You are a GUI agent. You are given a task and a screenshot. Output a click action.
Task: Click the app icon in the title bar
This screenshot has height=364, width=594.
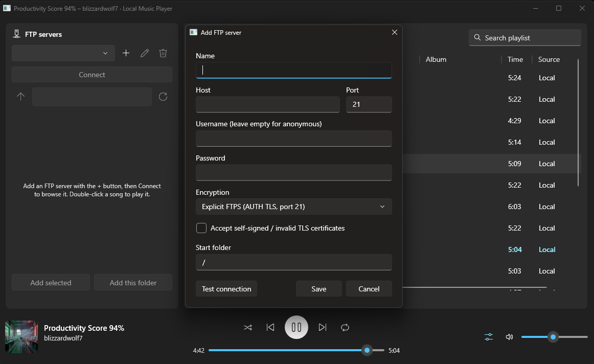7,8
